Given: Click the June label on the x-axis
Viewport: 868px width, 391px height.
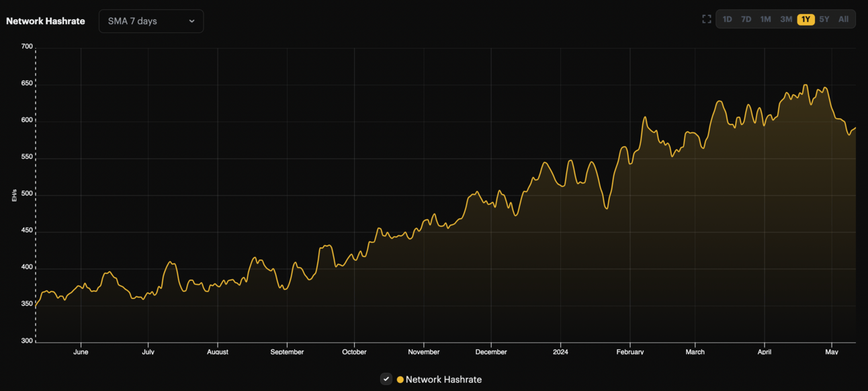Looking at the screenshot, I should (81, 352).
